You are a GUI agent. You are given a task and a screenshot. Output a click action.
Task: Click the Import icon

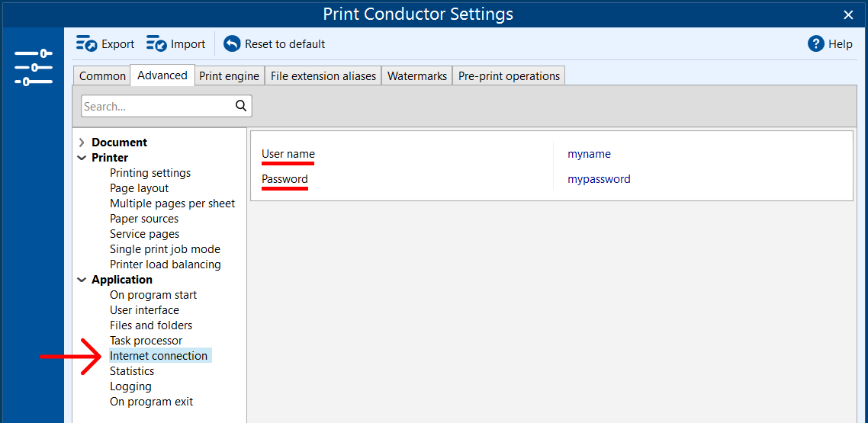156,43
